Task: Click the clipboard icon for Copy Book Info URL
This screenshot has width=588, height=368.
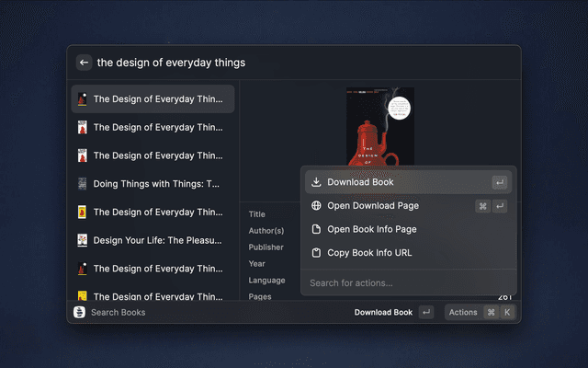Action: (316, 253)
